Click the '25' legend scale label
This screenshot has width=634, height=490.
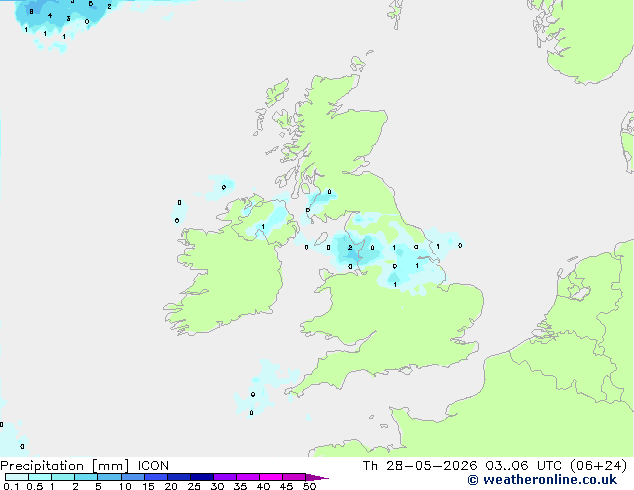pyautogui.click(x=194, y=486)
